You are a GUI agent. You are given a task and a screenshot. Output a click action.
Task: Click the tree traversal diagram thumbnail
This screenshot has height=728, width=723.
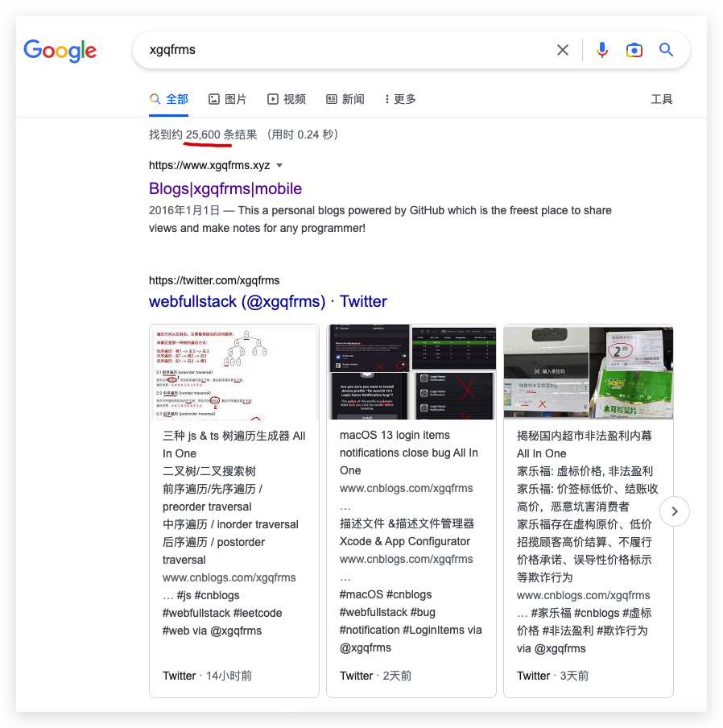pos(233,372)
